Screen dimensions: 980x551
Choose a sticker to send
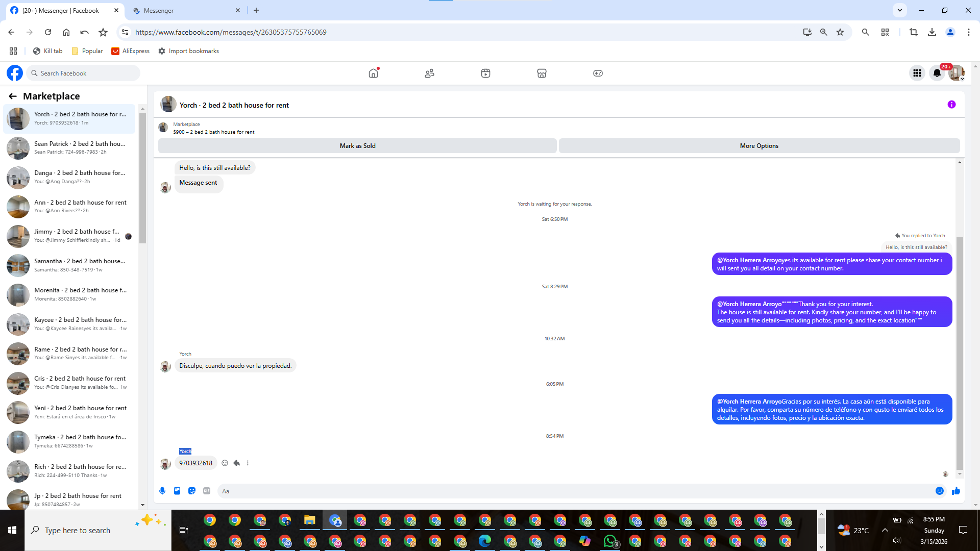pyautogui.click(x=192, y=491)
